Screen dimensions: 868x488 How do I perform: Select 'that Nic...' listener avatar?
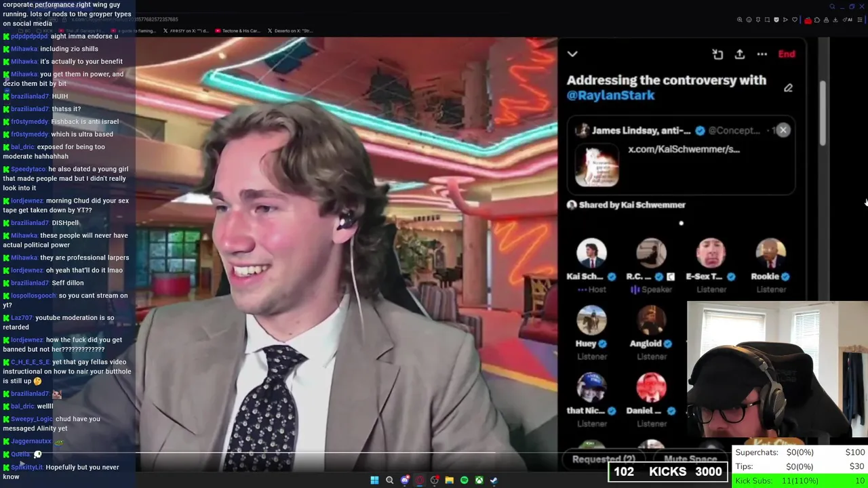coord(591,388)
